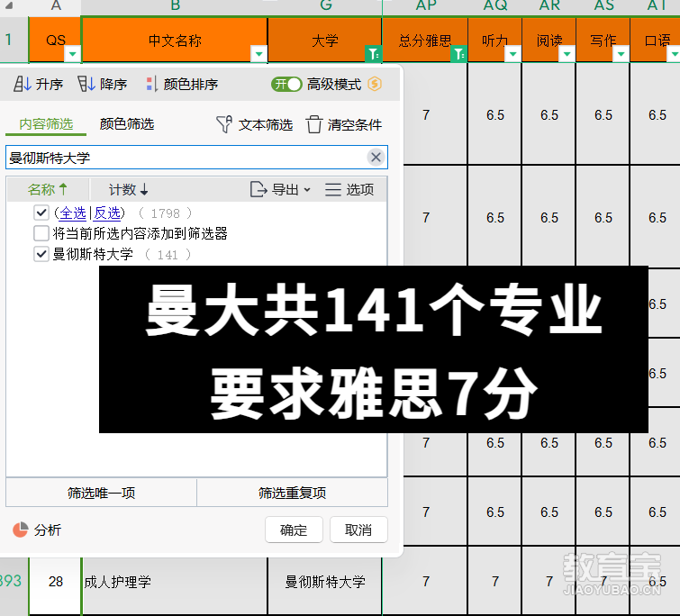The width and height of the screenshot is (680, 616).
Task: Sort the filter list by 名称
Action: [47, 189]
